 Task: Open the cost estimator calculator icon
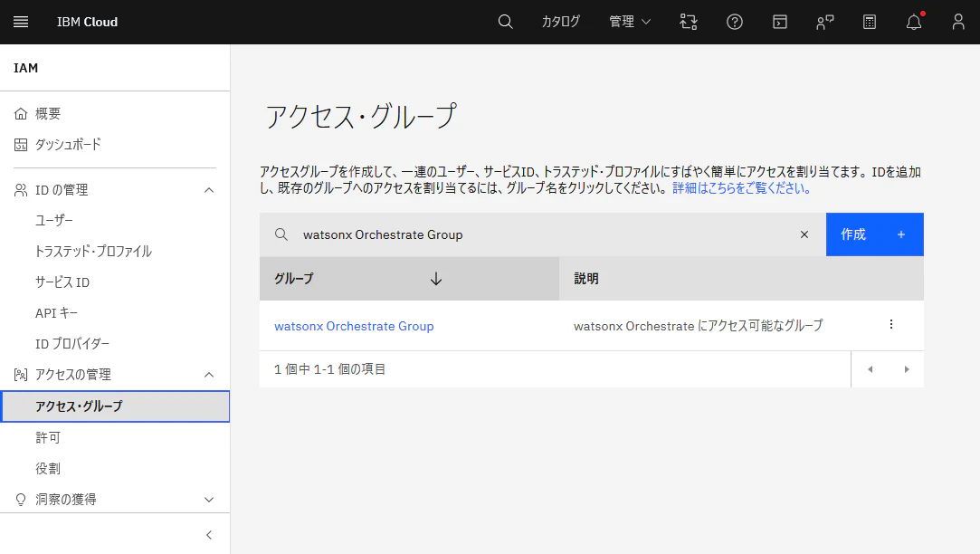tap(870, 22)
